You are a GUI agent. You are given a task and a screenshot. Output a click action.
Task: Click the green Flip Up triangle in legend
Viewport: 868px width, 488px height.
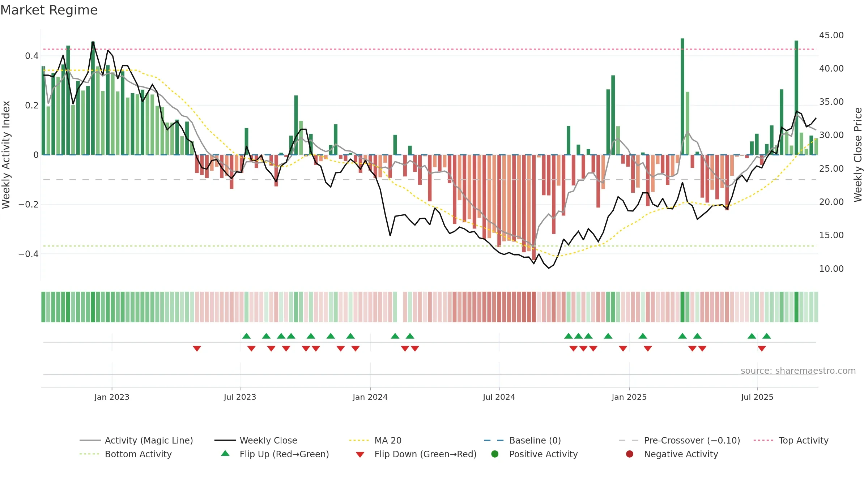tap(225, 453)
